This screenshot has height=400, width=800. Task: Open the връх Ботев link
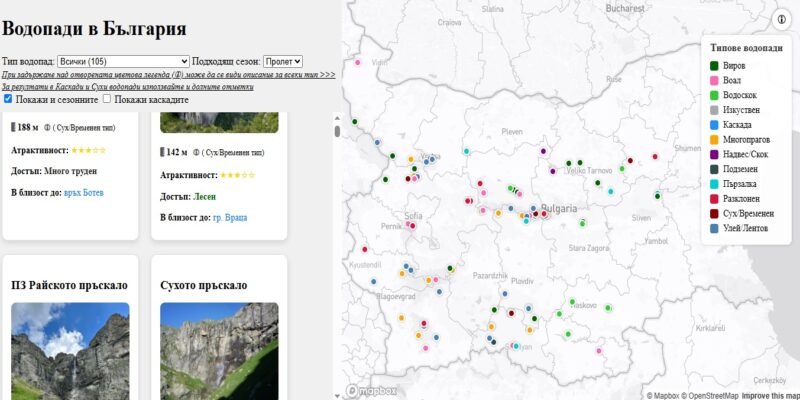84,193
